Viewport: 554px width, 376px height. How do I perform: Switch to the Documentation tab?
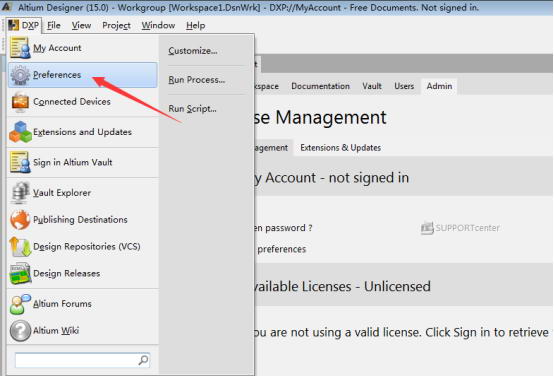[320, 86]
